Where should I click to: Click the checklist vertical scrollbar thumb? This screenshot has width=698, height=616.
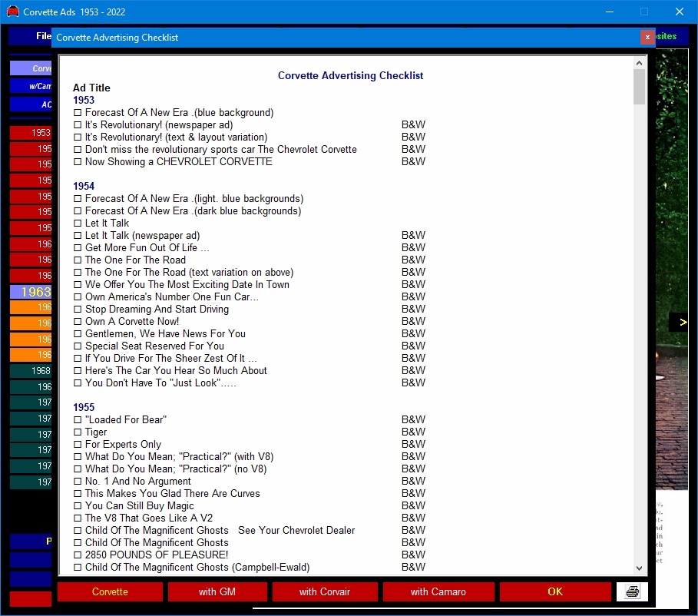[639, 87]
